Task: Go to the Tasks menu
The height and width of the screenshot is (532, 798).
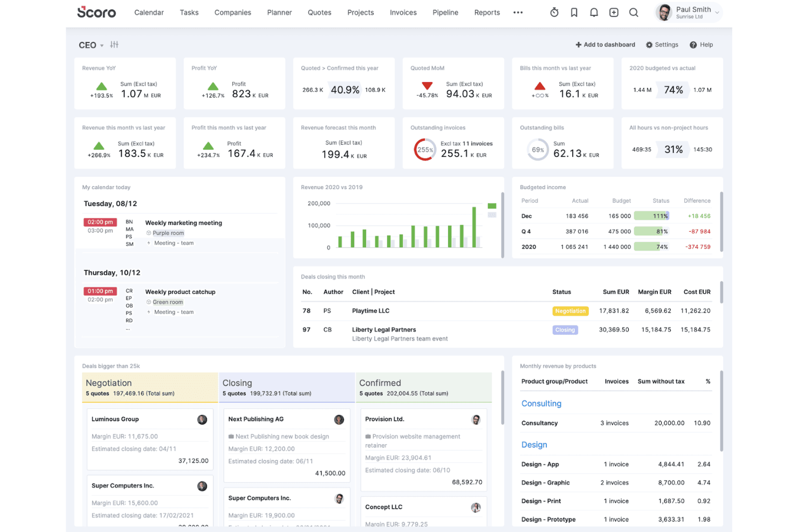Action: pos(189,12)
